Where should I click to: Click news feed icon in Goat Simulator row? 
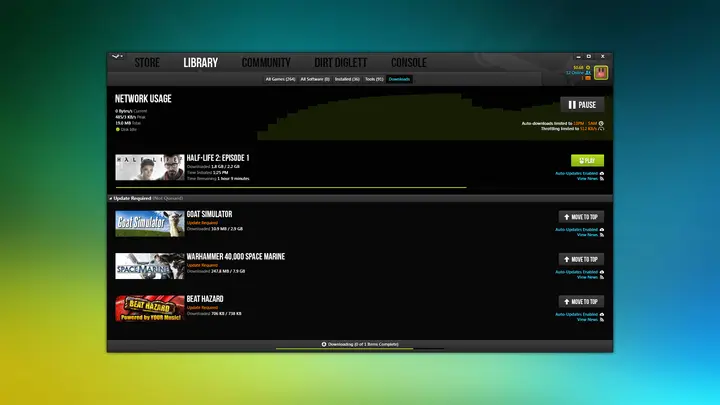602,235
